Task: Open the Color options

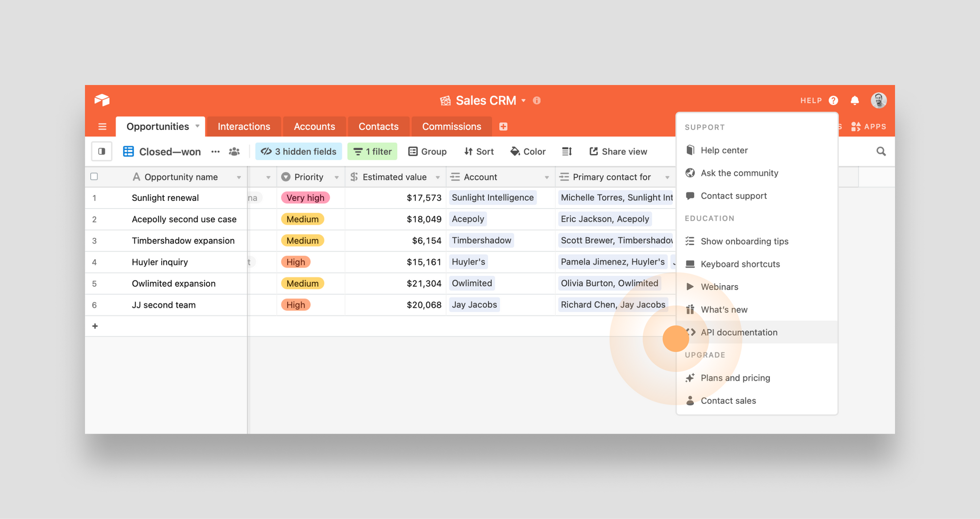Action: [x=528, y=151]
